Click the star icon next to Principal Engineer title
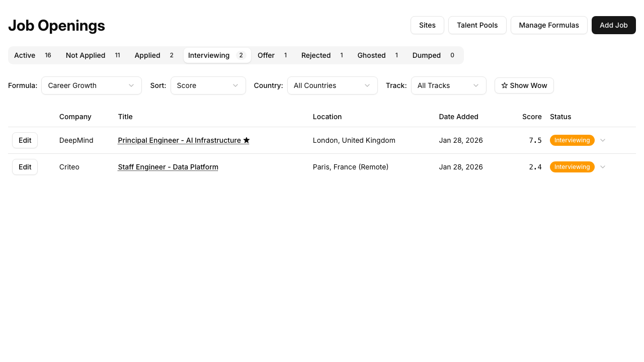This screenshot has height=362, width=644. (246, 140)
